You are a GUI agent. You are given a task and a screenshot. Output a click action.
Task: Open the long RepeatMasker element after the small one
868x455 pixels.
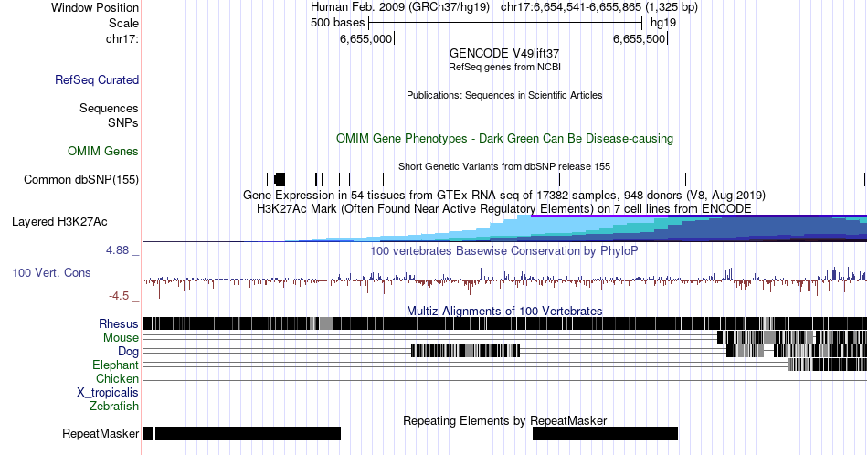248,433
